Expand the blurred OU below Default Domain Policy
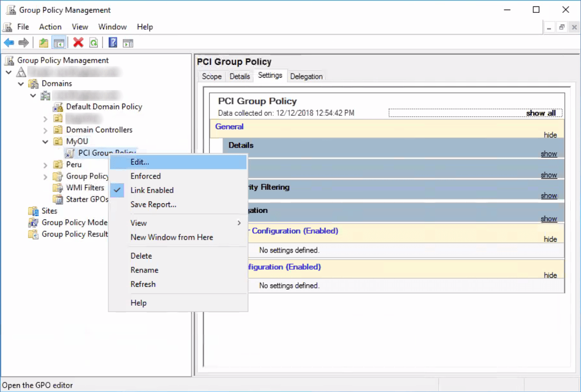This screenshot has width=581, height=392. (45, 119)
